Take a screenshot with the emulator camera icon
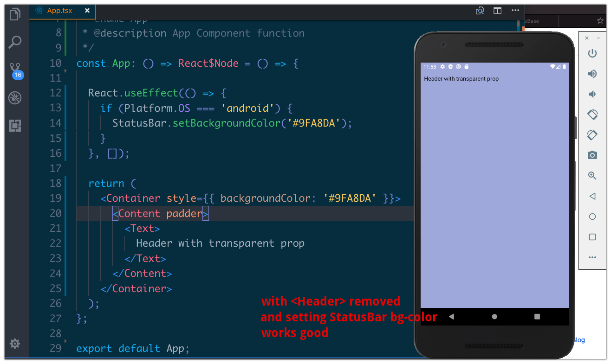611x364 pixels. pyautogui.click(x=592, y=155)
